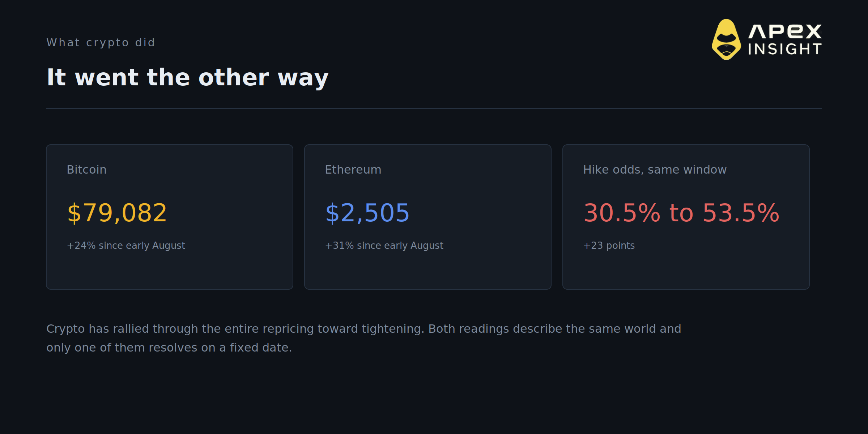
Task: Click the yellow Apex Insight mascot icon
Action: click(x=726, y=39)
